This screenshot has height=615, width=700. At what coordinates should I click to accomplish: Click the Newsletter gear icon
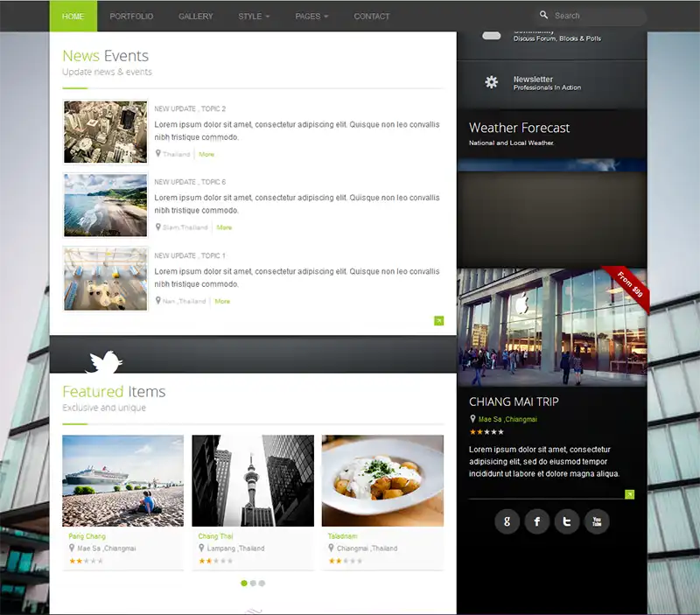(x=492, y=82)
